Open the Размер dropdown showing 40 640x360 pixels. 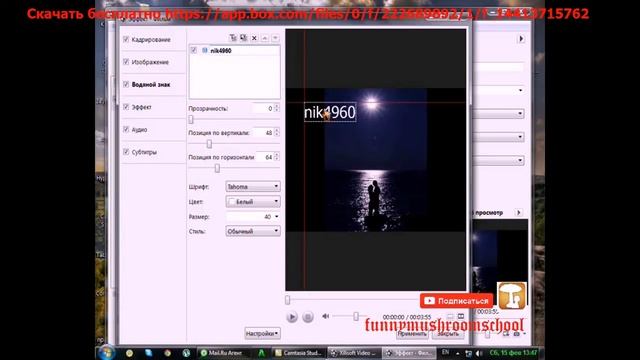[253, 217]
